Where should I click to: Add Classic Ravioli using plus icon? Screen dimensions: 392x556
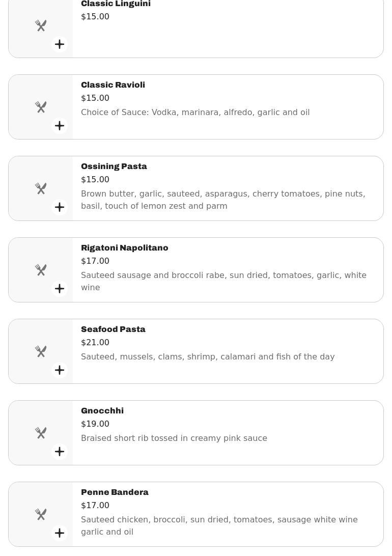tap(60, 126)
